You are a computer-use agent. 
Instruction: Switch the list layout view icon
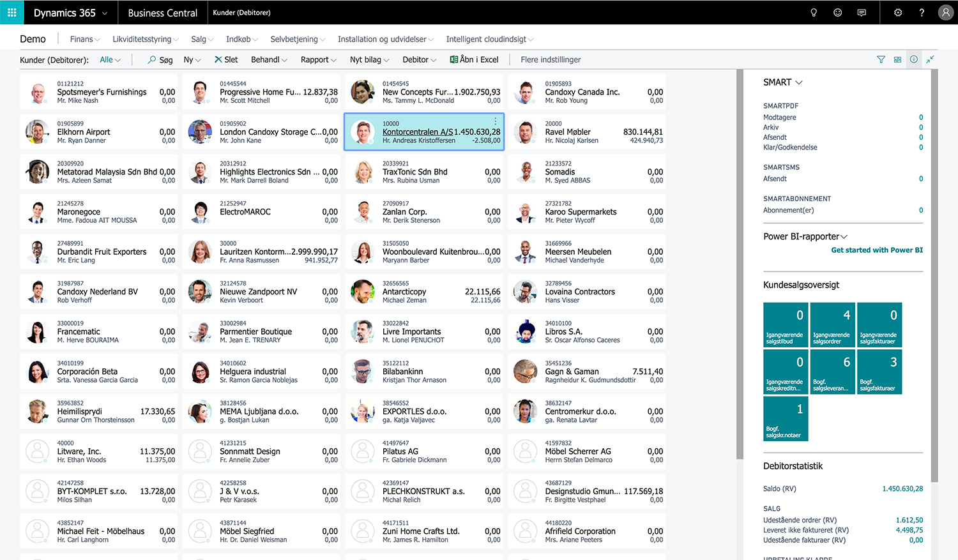coord(897,59)
